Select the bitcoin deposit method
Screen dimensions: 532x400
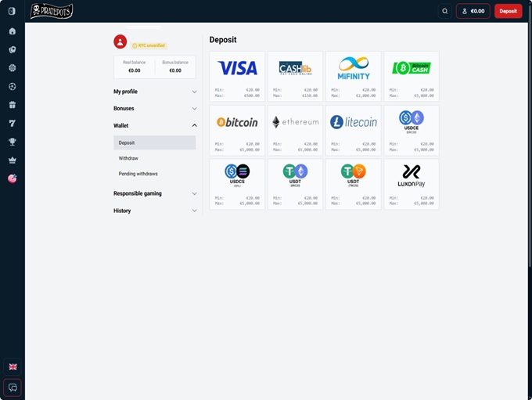[x=237, y=131]
